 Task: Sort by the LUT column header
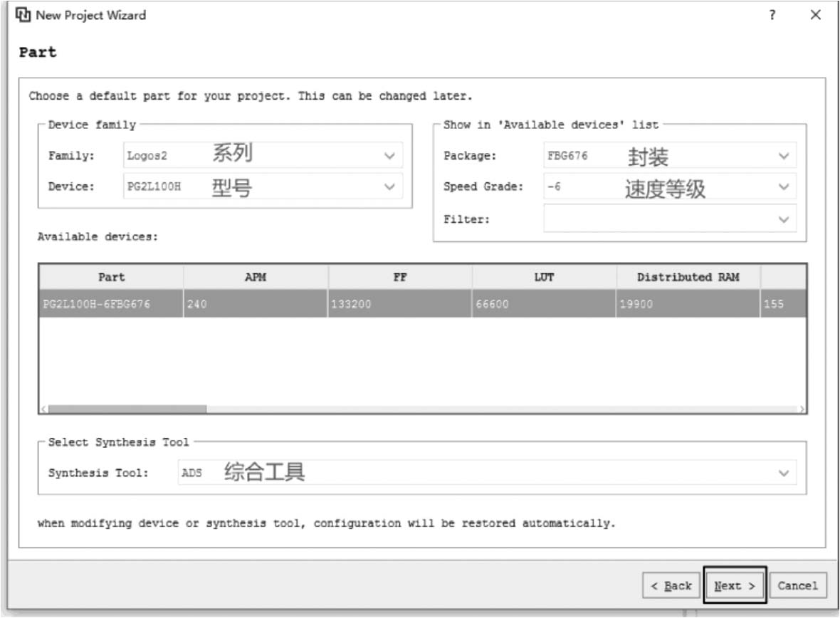point(544,277)
